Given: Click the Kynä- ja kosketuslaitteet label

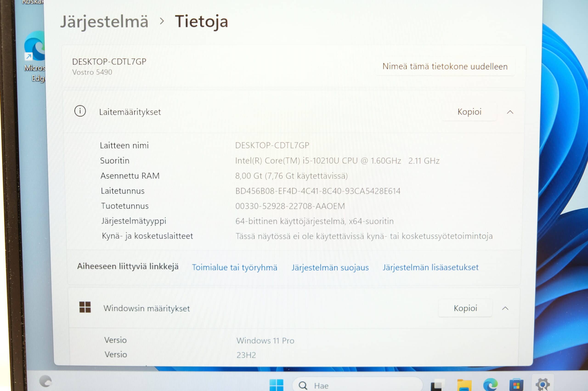Looking at the screenshot, I should click(x=147, y=236).
